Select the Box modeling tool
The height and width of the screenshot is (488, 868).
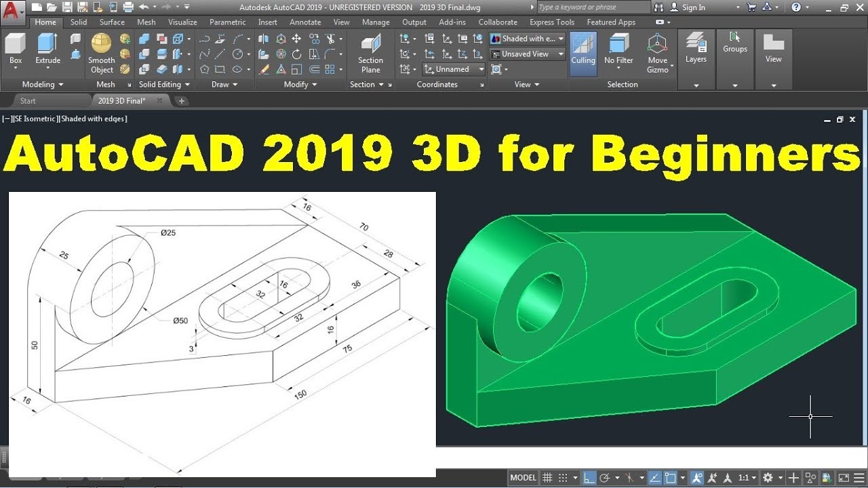[x=15, y=49]
